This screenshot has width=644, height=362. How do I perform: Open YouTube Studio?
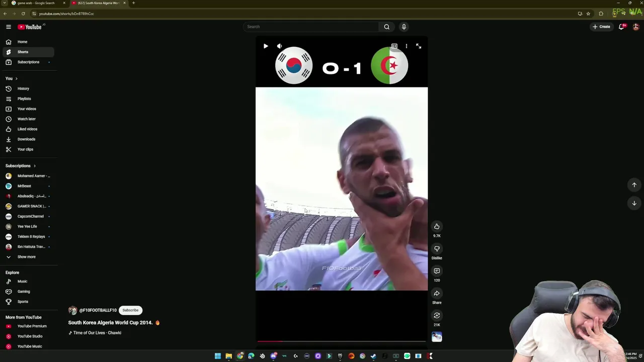pyautogui.click(x=28, y=336)
